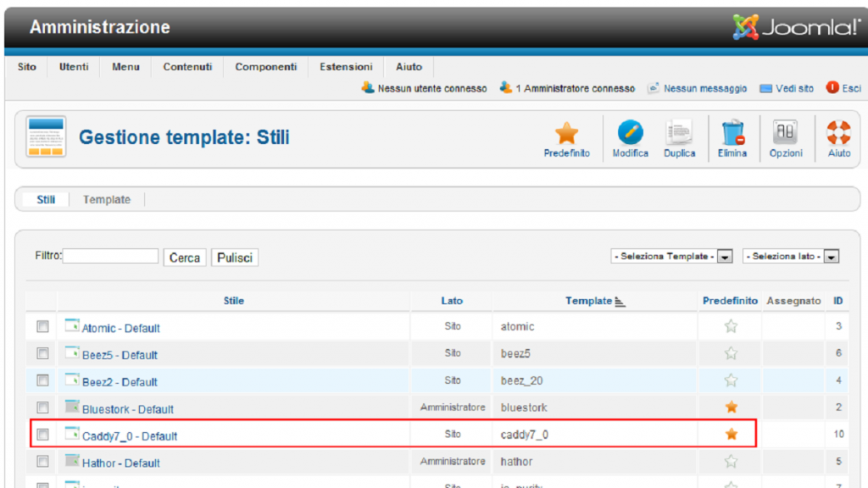
Task: Open Opzioni from the toolbar
Action: [x=785, y=133]
